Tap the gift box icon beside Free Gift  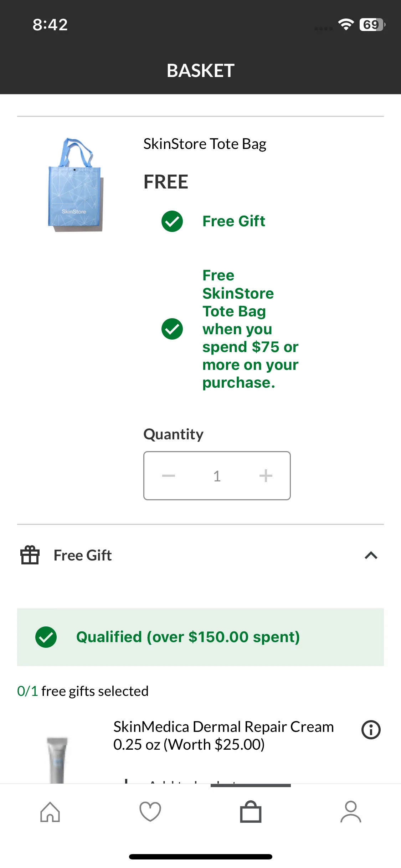click(30, 555)
